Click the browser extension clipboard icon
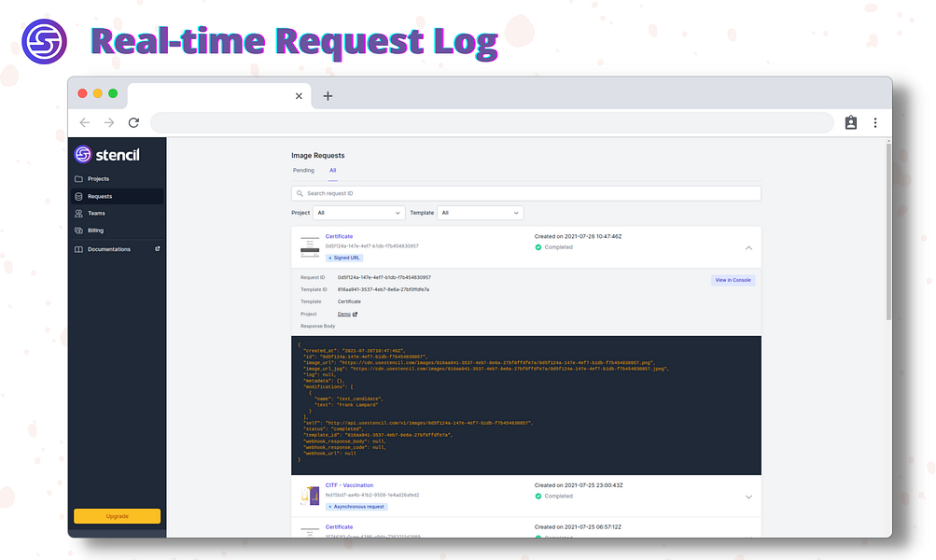 click(851, 122)
